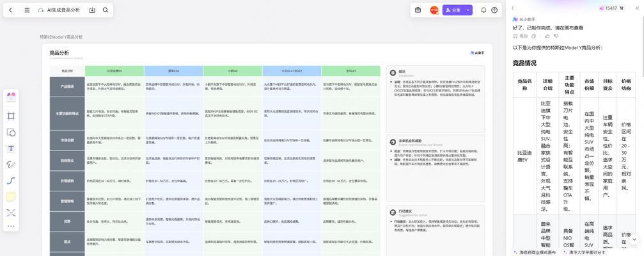
Task: Click the 结论 conclusion card
Action: (x=436, y=99)
